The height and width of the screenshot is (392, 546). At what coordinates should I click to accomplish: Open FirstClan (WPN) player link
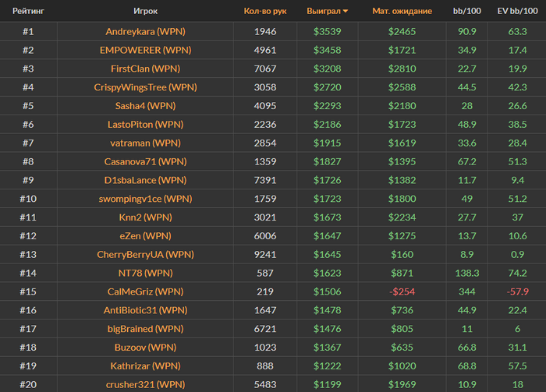(145, 69)
